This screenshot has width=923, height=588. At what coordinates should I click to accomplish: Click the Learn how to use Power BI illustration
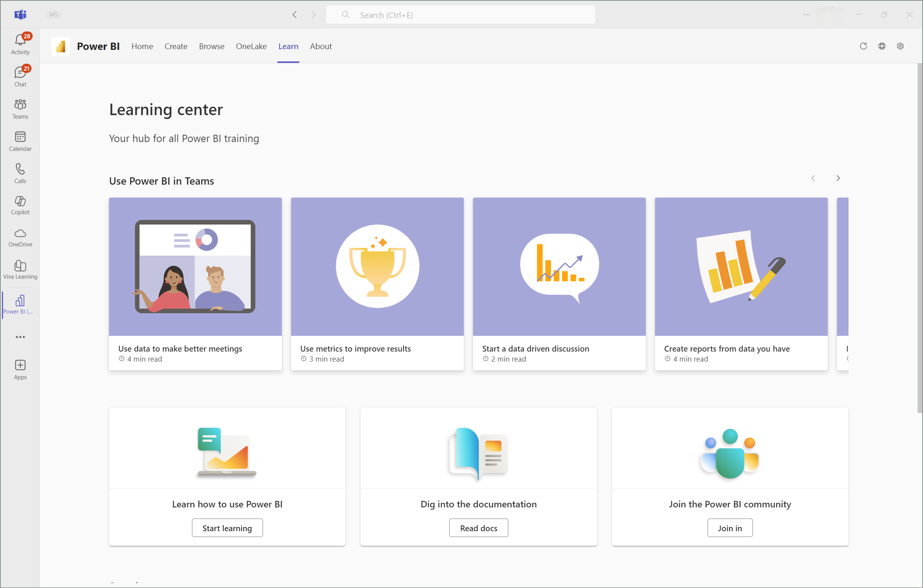227,453
